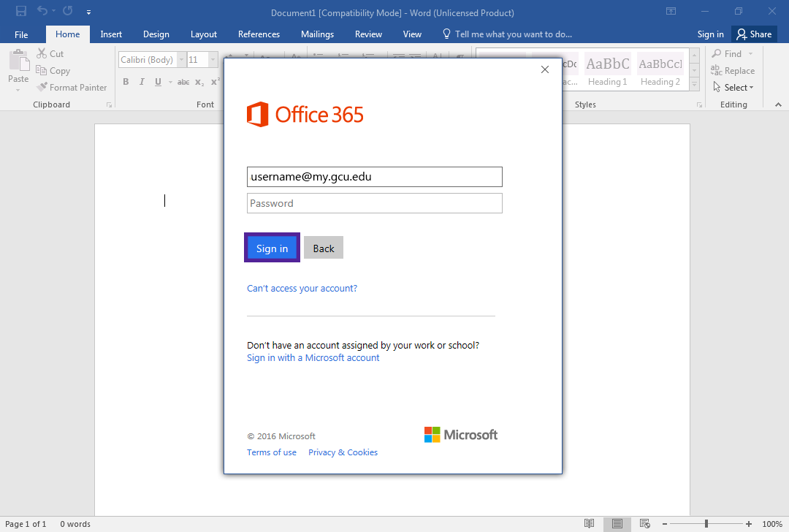Open the Terms of use link

272,452
